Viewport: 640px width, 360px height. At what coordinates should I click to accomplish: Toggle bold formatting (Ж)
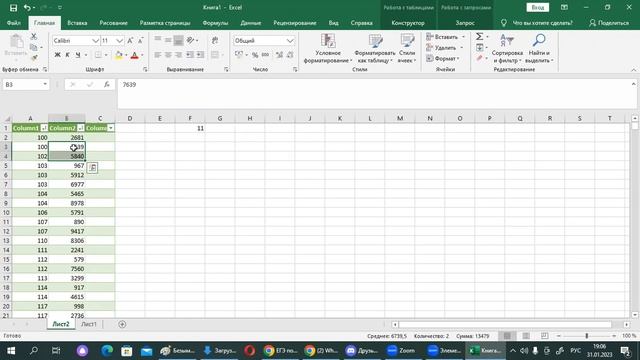pyautogui.click(x=57, y=55)
